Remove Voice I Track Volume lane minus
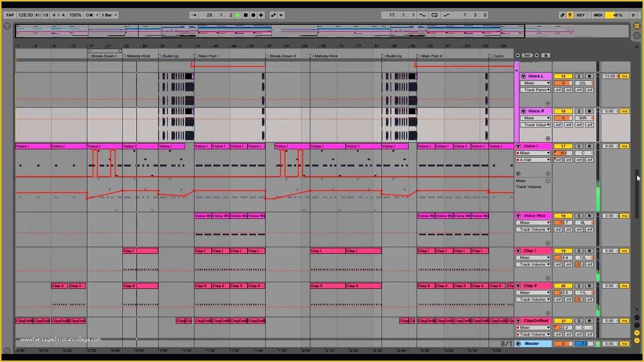Image resolution: width=644 pixels, height=362 pixels. coord(548,180)
